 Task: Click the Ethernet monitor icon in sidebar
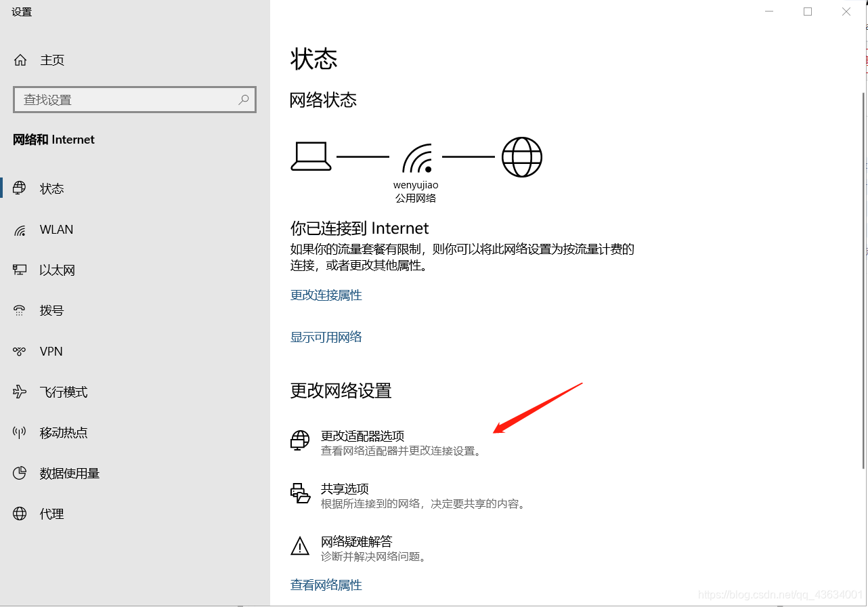20,270
